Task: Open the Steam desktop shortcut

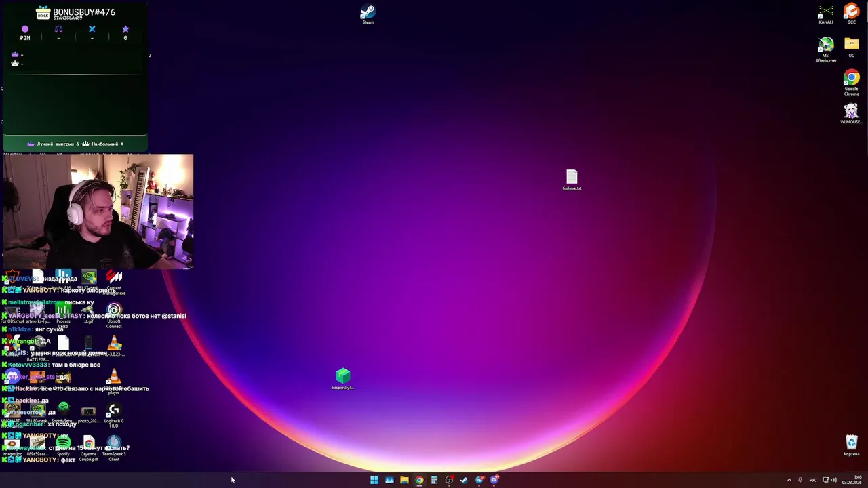Action: [368, 15]
